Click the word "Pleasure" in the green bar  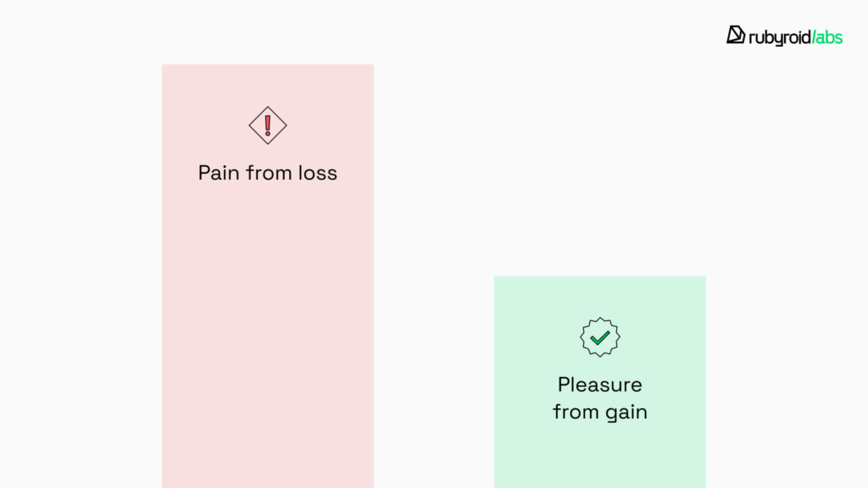pyautogui.click(x=600, y=385)
